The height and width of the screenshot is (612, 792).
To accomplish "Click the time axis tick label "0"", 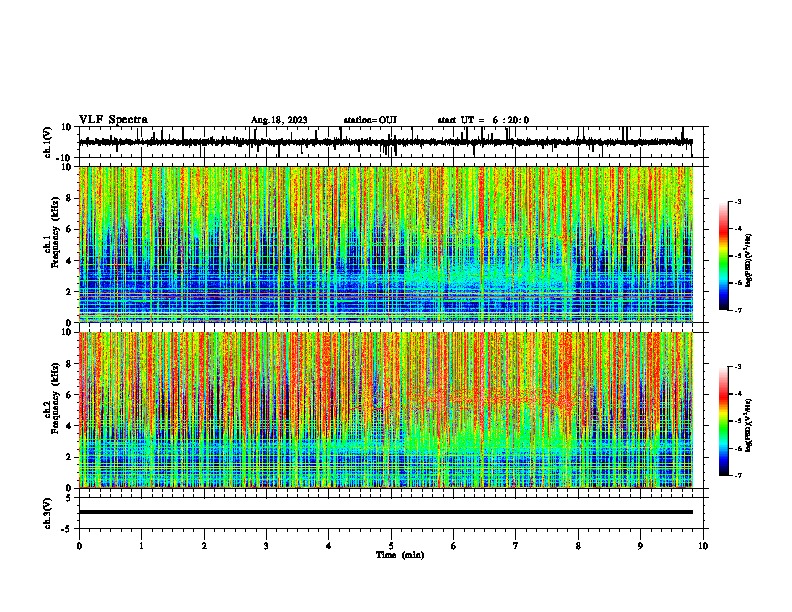I will [79, 546].
